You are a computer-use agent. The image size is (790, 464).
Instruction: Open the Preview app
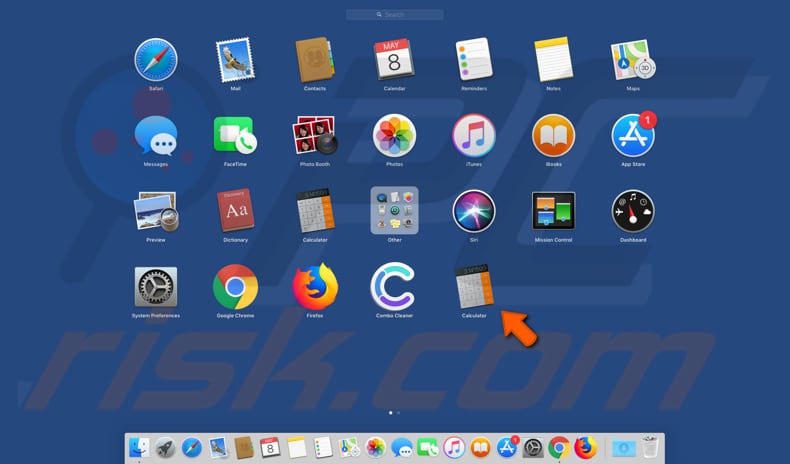point(156,211)
